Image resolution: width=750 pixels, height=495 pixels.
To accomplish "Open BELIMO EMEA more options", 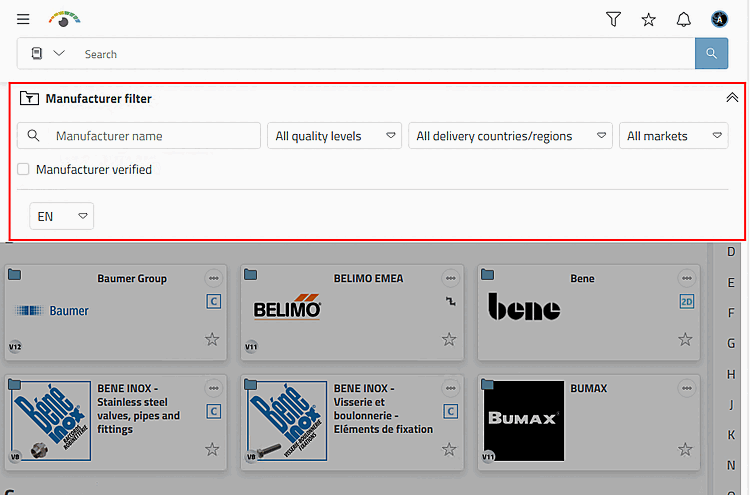I will [451, 278].
